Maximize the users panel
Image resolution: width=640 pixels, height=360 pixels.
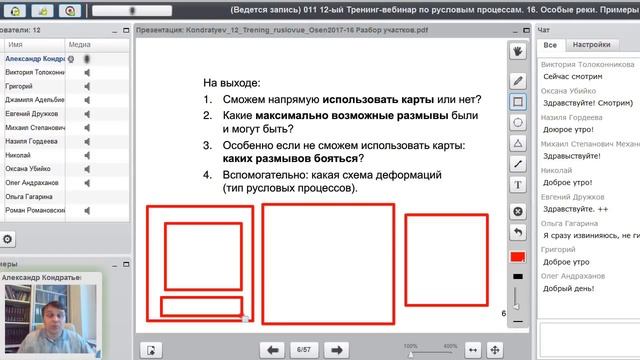126,30
